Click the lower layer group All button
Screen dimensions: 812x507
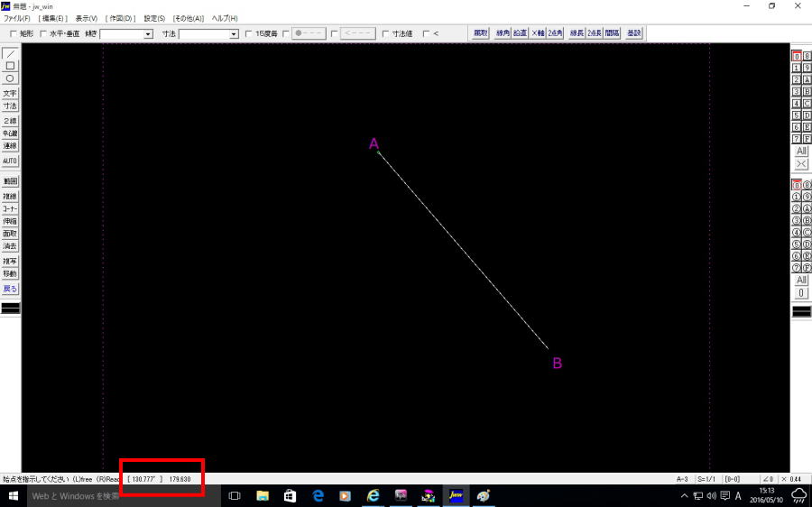(802, 281)
